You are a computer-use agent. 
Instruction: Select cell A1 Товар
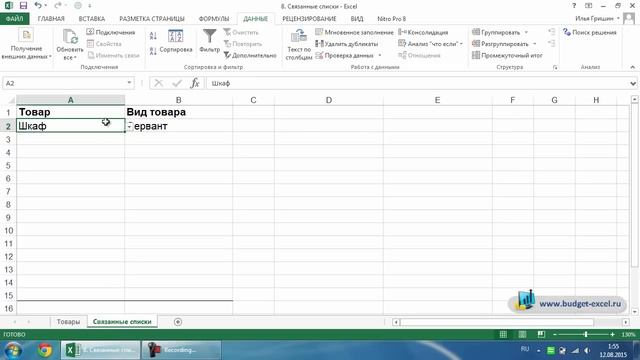coord(71,112)
